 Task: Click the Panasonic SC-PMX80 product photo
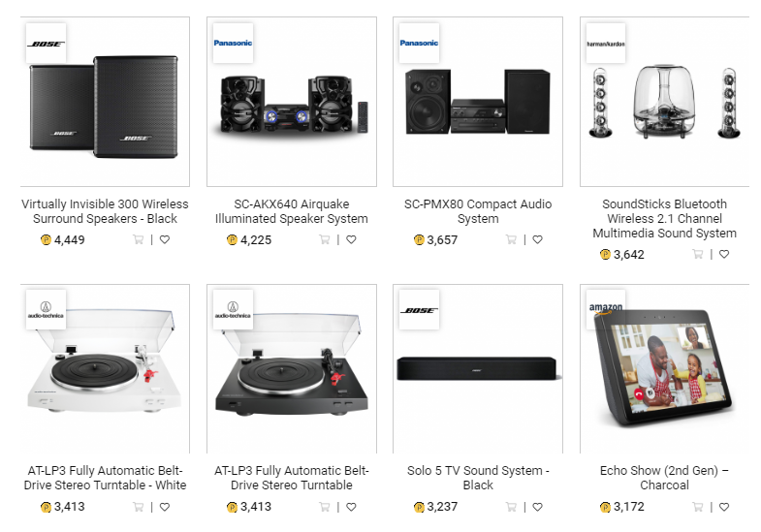click(478, 102)
